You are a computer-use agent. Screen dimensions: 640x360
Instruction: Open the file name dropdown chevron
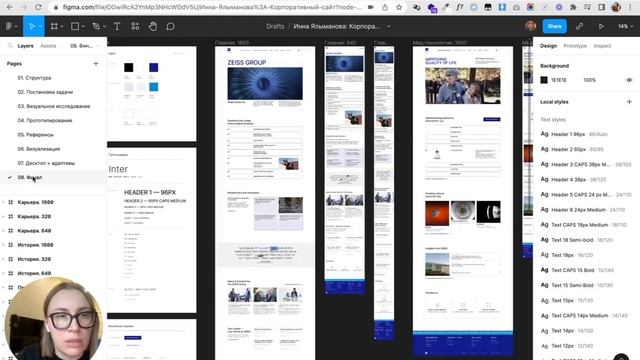pyautogui.click(x=389, y=26)
